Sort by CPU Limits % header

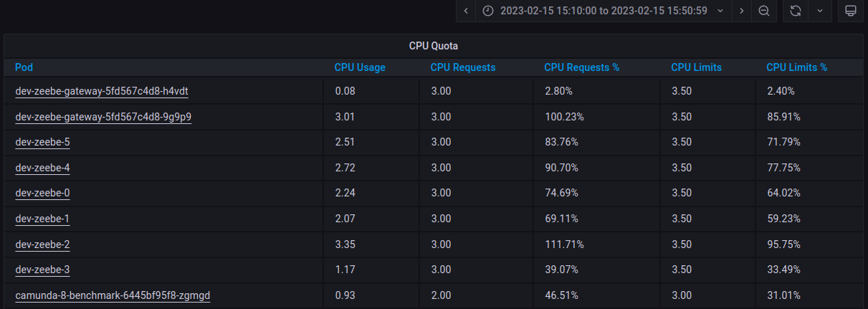point(797,67)
